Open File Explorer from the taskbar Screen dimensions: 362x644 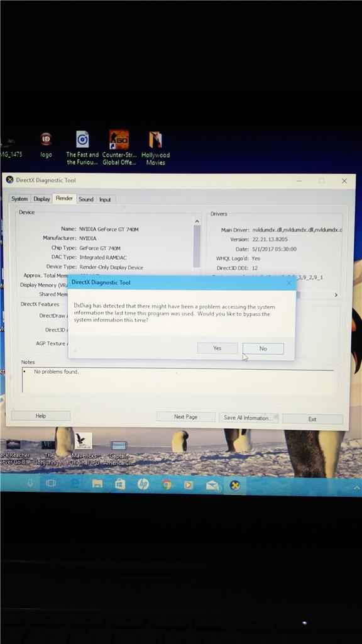(97, 484)
